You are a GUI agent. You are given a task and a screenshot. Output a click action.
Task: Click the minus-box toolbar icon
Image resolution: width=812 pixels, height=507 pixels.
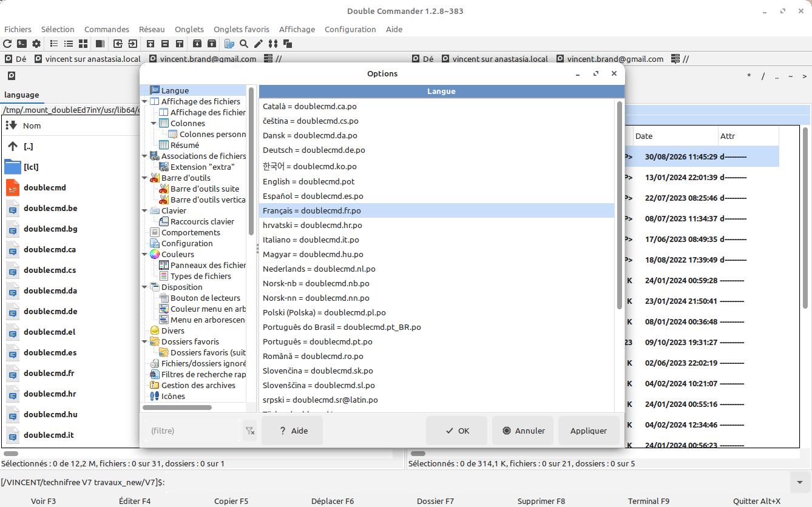[x=165, y=44]
